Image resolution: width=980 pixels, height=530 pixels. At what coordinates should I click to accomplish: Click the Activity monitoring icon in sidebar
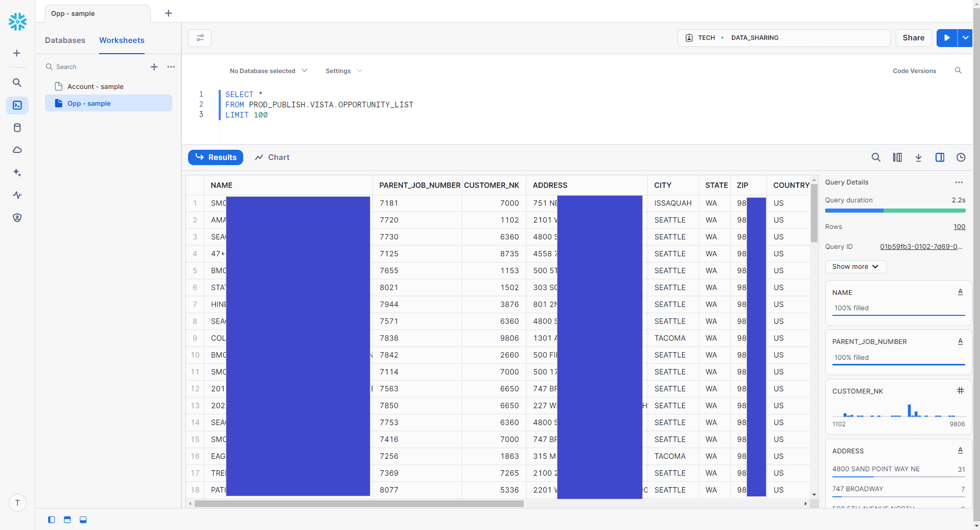pyautogui.click(x=17, y=195)
